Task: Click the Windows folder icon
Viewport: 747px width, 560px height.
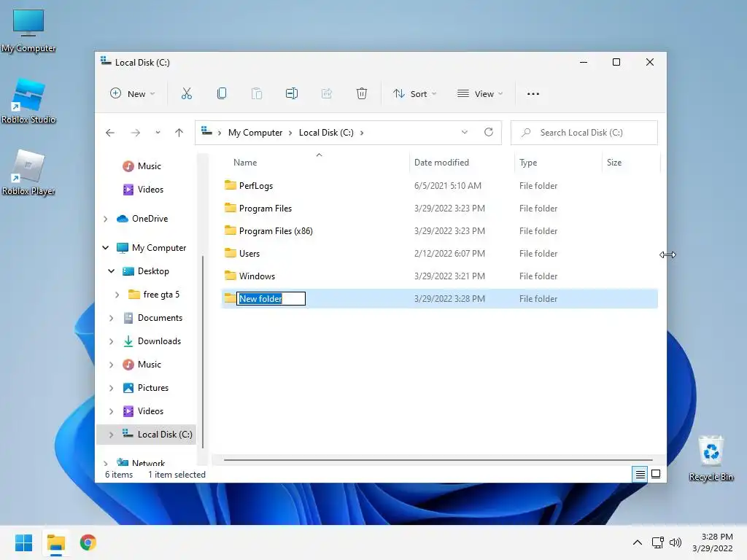Action: click(x=231, y=276)
